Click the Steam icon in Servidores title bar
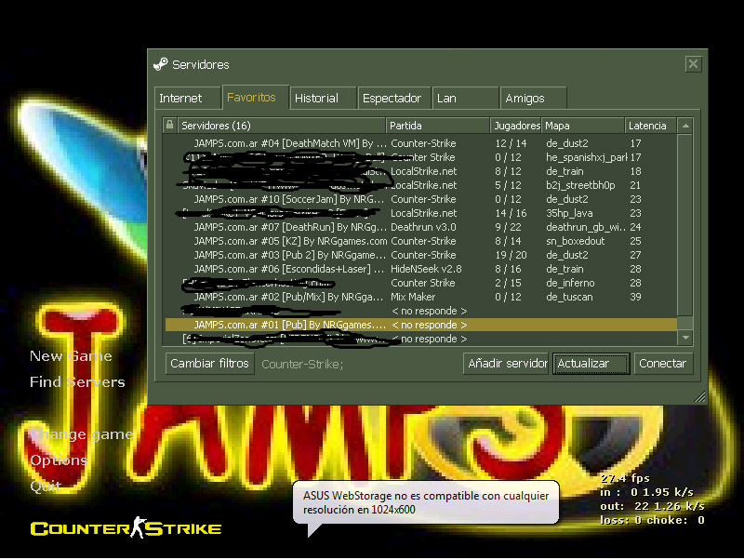 click(x=160, y=64)
